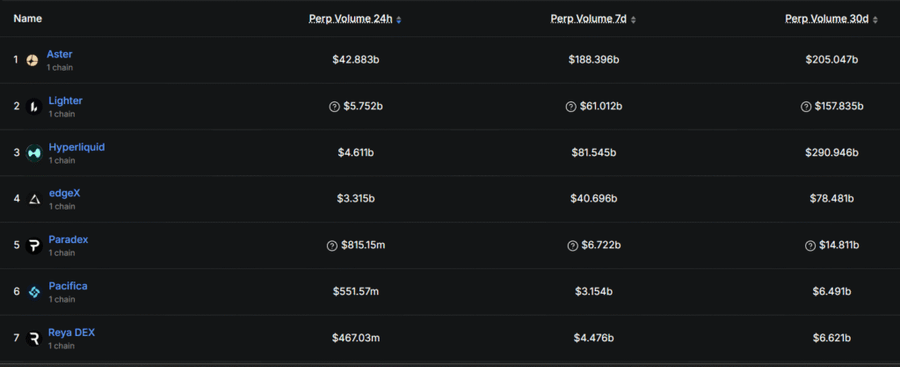
Task: Open the Reya DEX protocol link
Action: click(72, 333)
